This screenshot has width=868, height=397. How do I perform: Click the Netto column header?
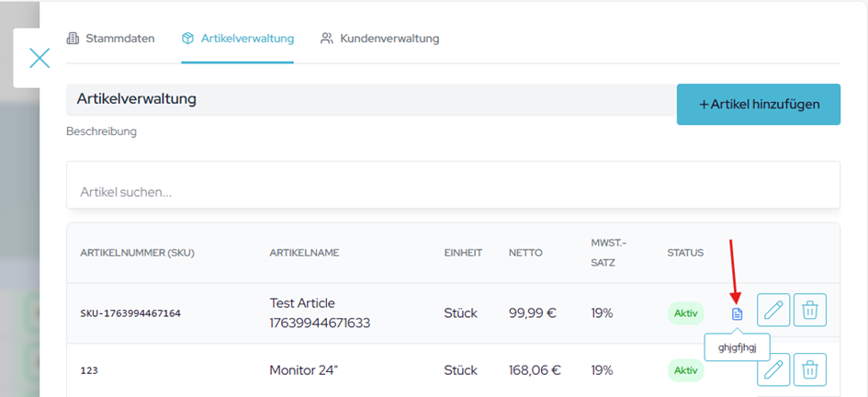525,253
